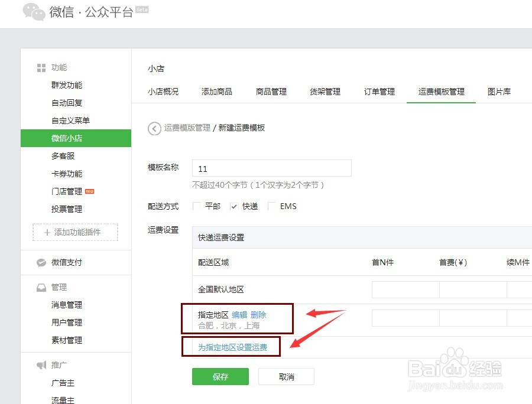532x404 pixels.
Task: Click 首费 field for 指定地区
Action: point(473,318)
